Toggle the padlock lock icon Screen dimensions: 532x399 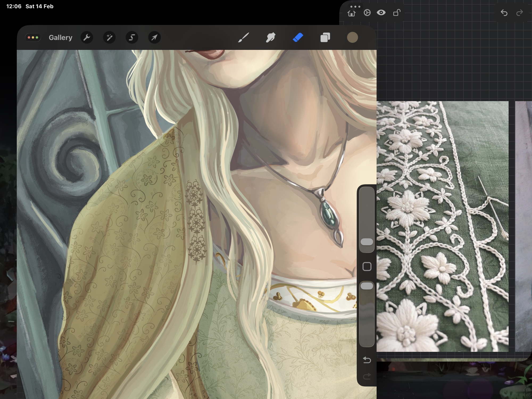coord(397,13)
